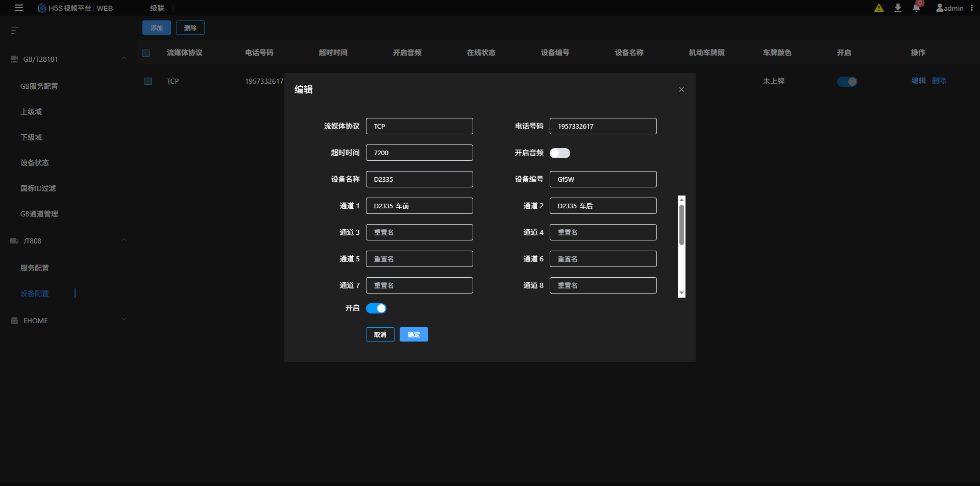
Task: Close the edit dialog with X
Action: (x=681, y=89)
